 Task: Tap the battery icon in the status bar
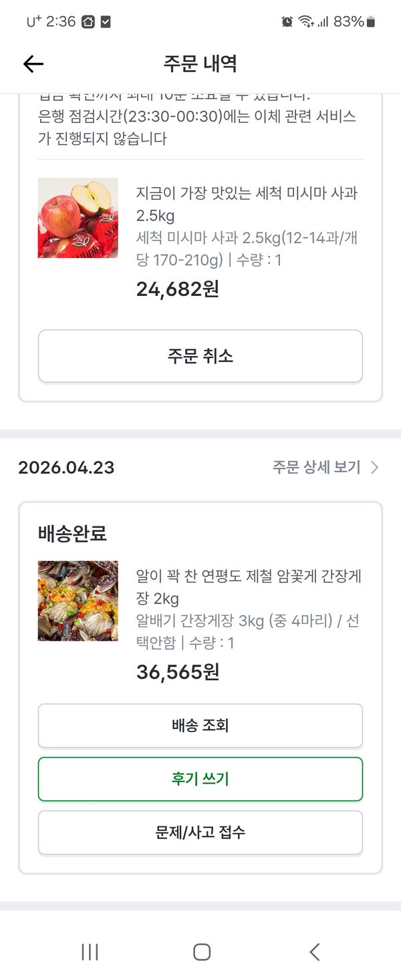(372, 22)
